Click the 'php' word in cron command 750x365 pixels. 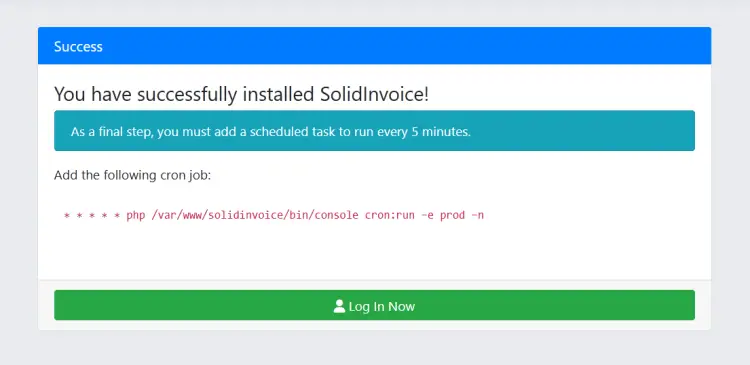coord(135,215)
